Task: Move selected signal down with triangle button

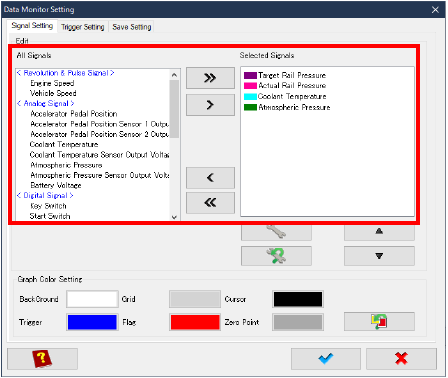Action: [379, 256]
